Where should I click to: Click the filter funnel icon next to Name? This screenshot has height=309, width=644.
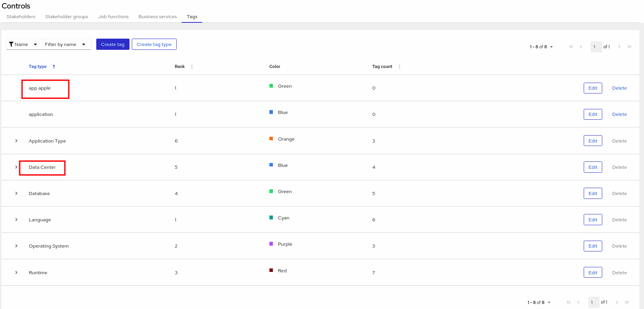pos(11,44)
